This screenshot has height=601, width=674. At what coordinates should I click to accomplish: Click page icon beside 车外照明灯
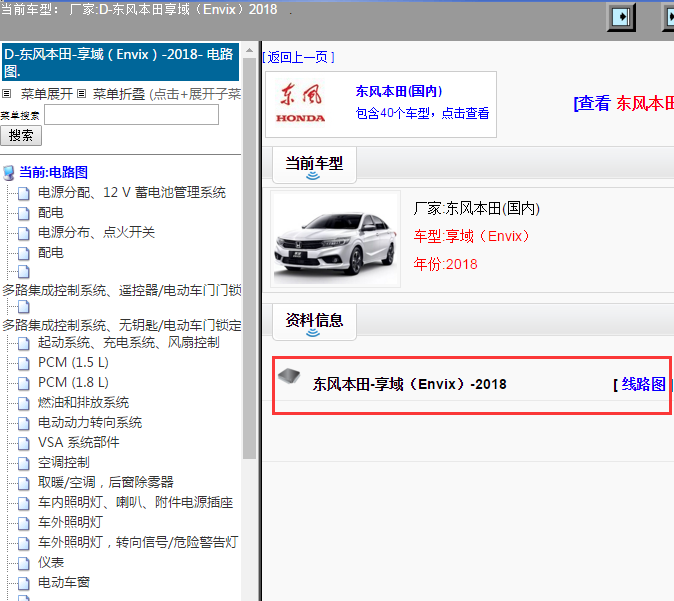point(24,524)
